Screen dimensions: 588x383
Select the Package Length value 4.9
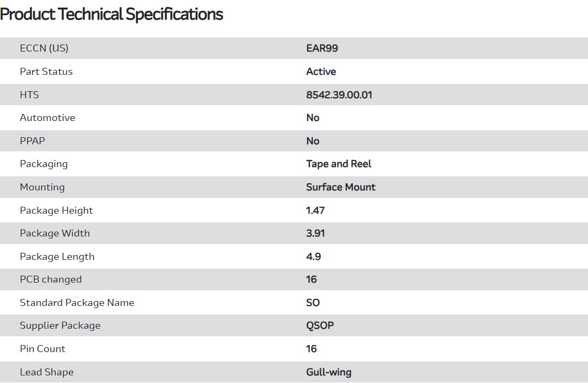coord(313,257)
